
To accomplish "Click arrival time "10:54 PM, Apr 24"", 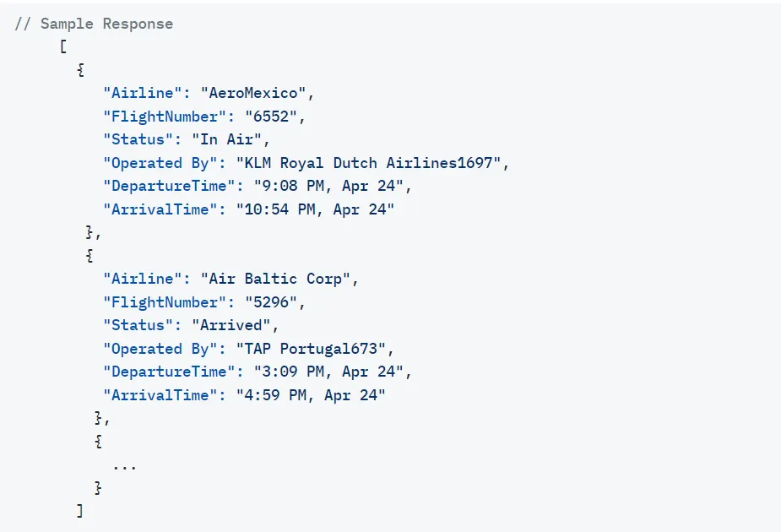I will coord(315,209).
